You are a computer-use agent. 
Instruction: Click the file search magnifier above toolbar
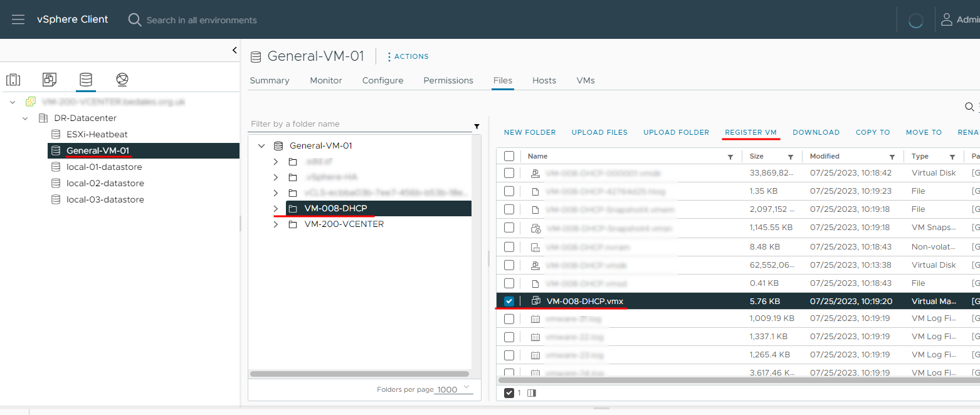[970, 107]
